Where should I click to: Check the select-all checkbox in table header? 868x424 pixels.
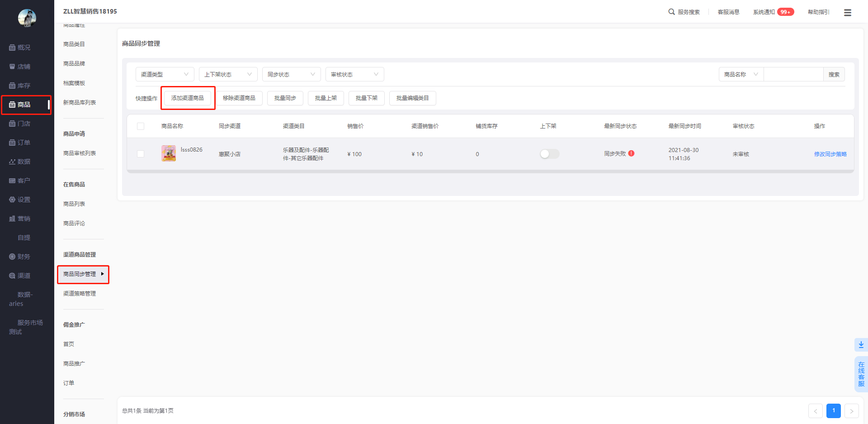pyautogui.click(x=141, y=126)
